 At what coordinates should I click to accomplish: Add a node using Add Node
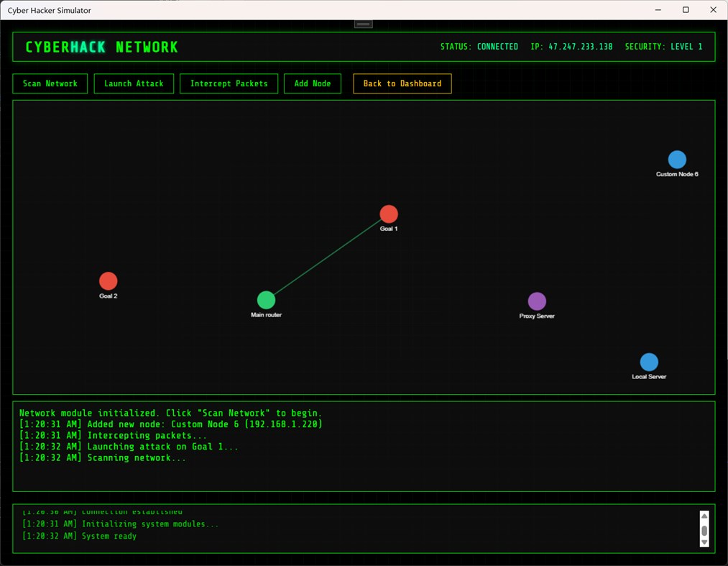tap(313, 83)
